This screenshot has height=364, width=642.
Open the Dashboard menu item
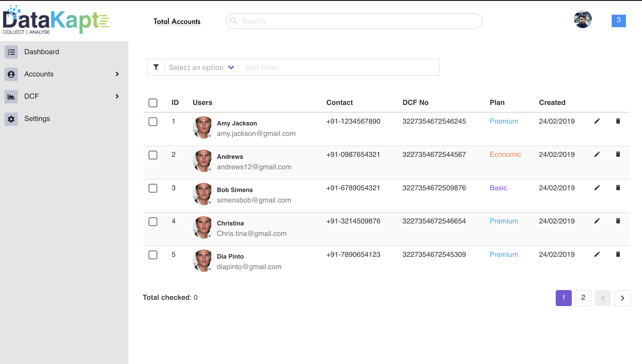click(64, 52)
